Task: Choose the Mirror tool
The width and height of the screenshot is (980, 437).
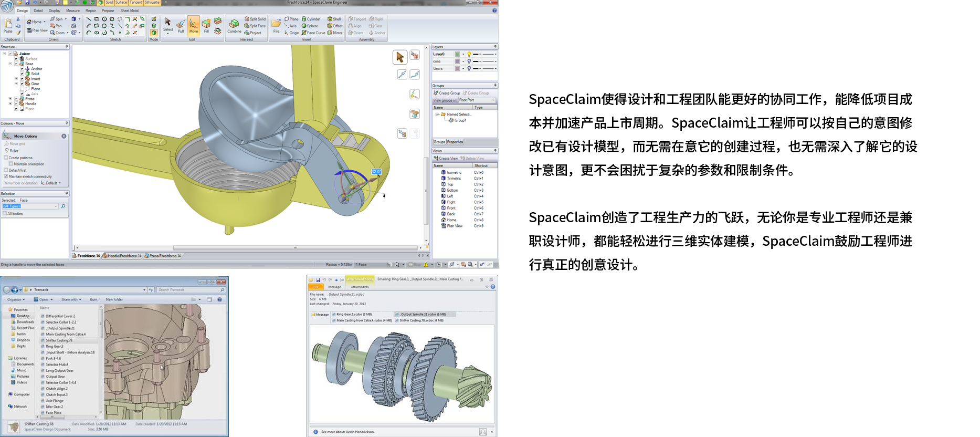Action: point(334,33)
